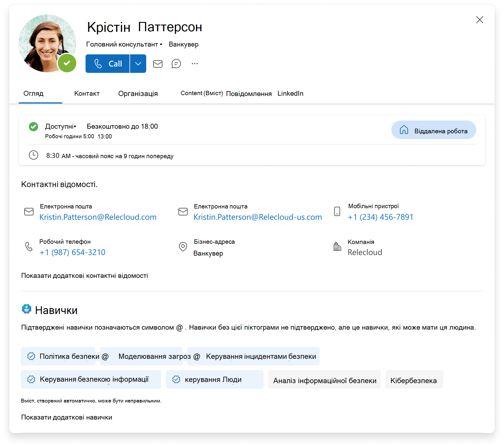Open Kristin.Patterson@Relecloud-us.com email link
The height and width of the screenshot is (447, 504).
(x=258, y=217)
